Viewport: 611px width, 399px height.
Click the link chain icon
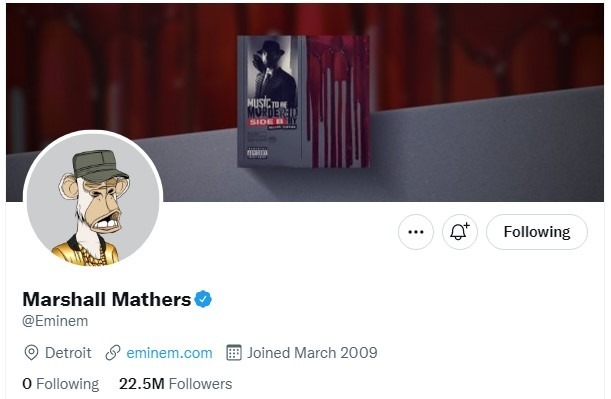point(113,353)
